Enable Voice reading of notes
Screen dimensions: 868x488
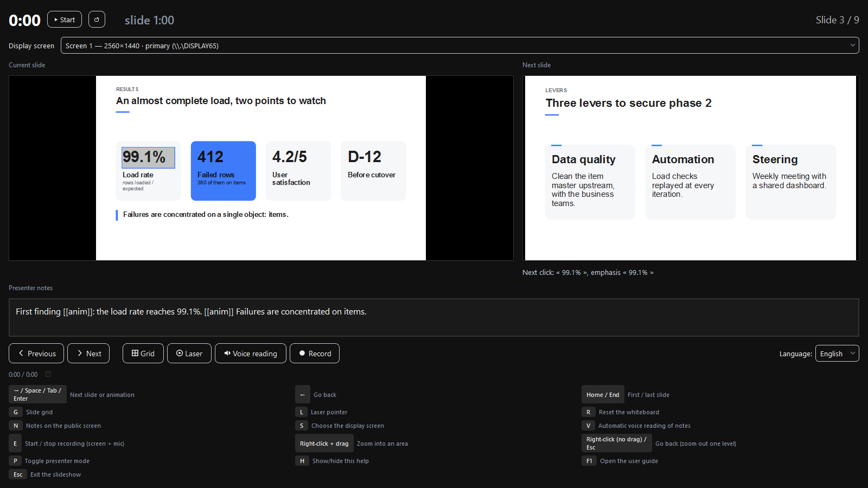click(251, 354)
